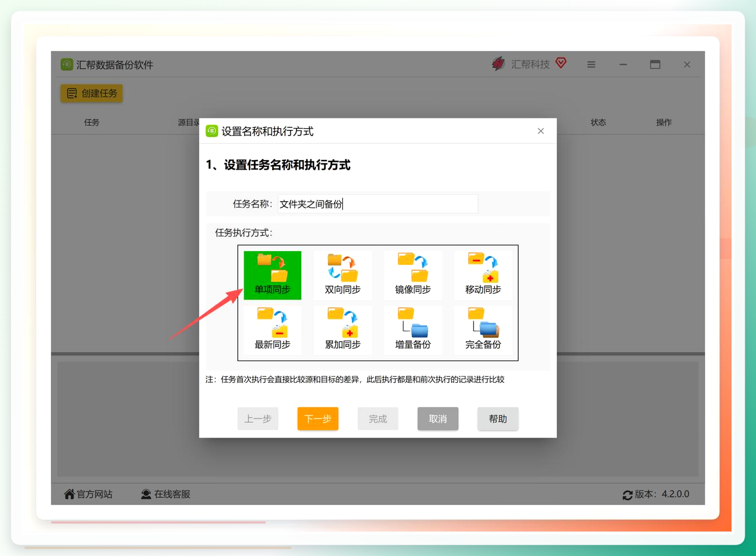Click the version refresh icon

627,495
